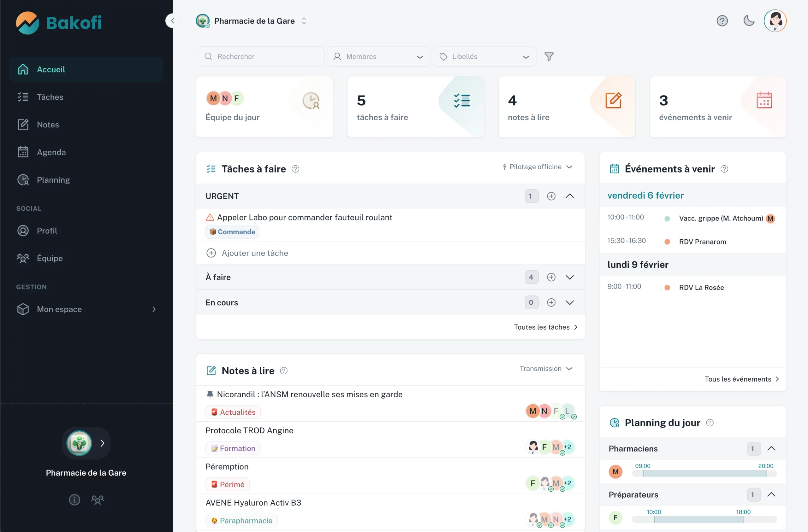
Task: Click add task plus in URGENT row
Action: (x=551, y=196)
